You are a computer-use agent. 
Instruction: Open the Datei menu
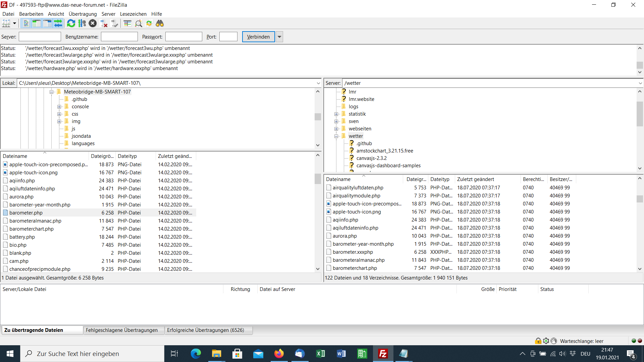(8, 14)
